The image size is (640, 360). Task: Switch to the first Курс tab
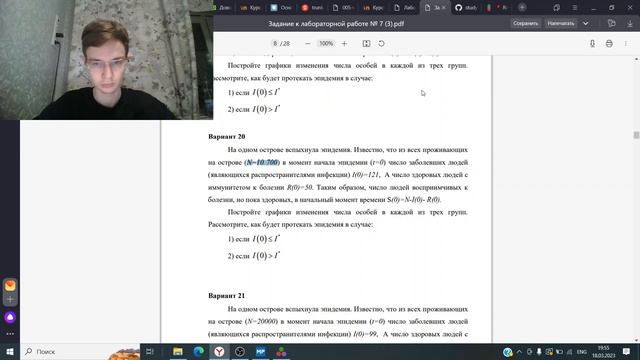pos(251,7)
